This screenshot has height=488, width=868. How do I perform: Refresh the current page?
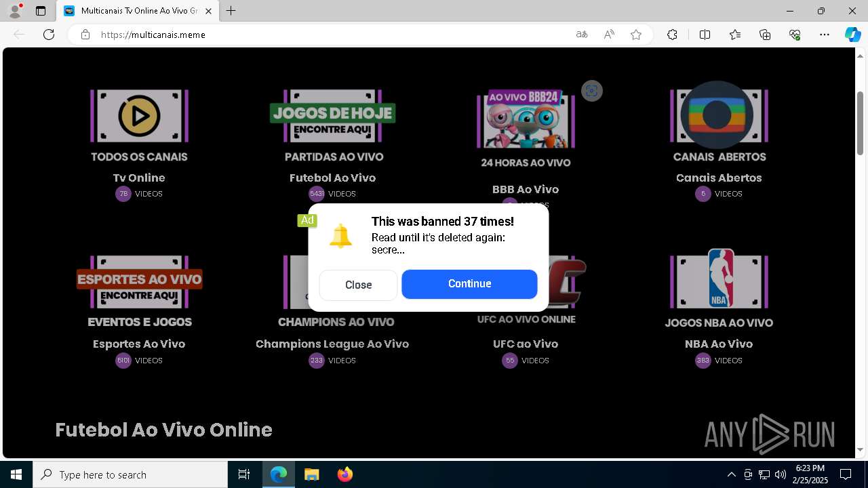49,35
